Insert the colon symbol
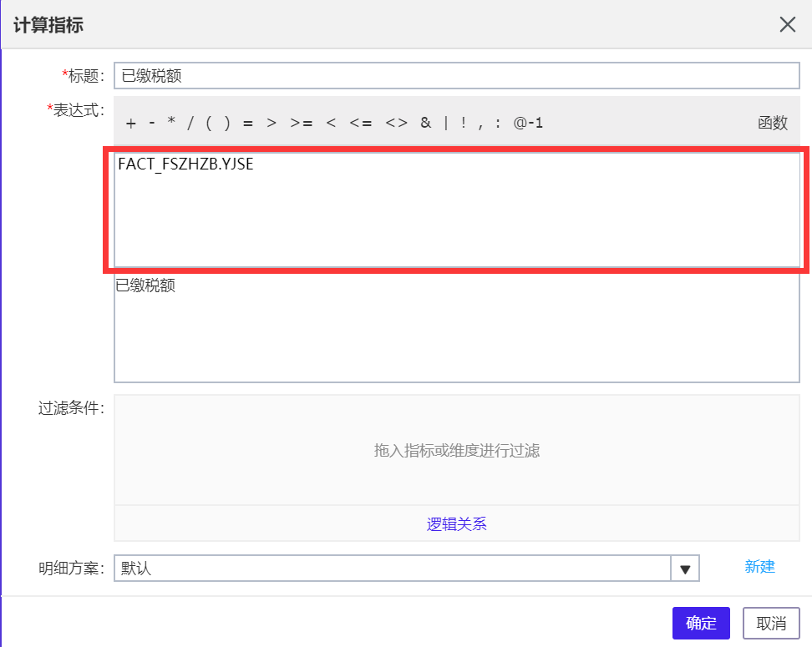The image size is (812, 647). [x=498, y=124]
